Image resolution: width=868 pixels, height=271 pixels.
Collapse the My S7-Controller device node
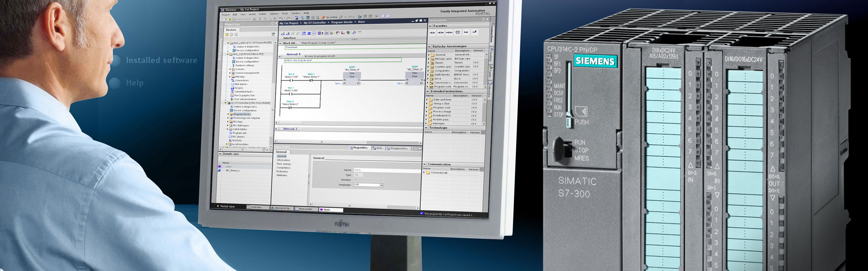point(226,103)
